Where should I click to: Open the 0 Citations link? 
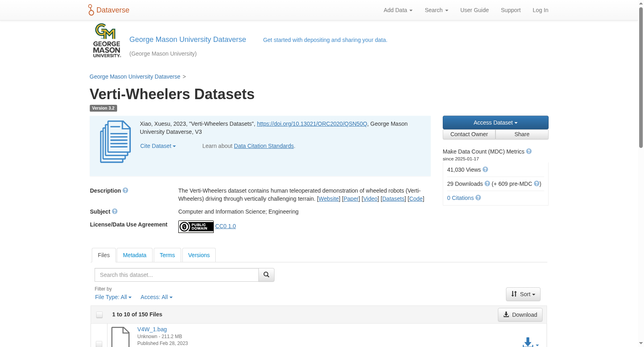pos(460,198)
